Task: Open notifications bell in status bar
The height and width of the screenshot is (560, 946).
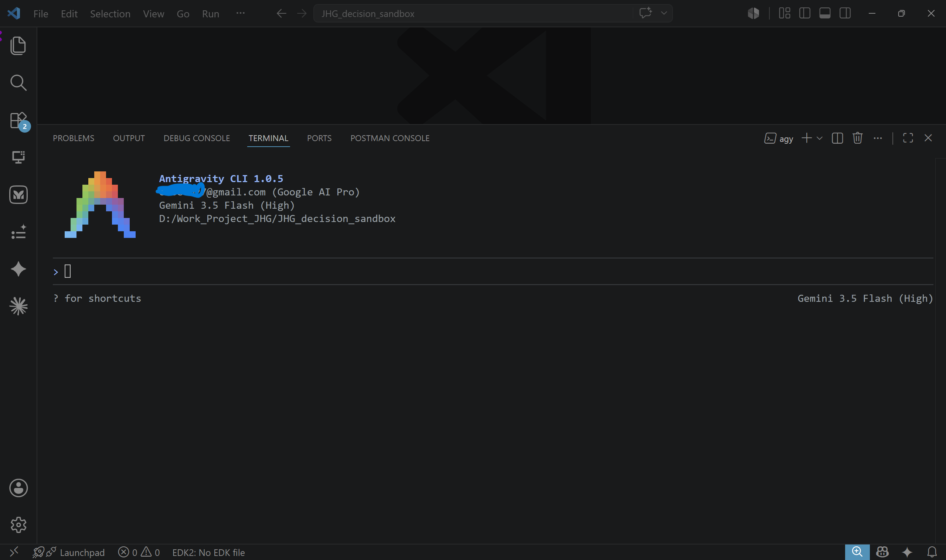Action: point(932,553)
